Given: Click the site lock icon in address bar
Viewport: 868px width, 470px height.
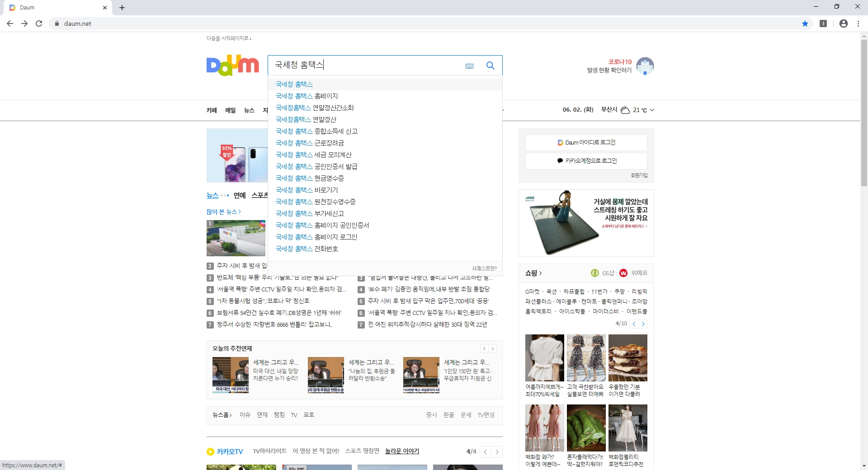Looking at the screenshot, I should (x=57, y=23).
